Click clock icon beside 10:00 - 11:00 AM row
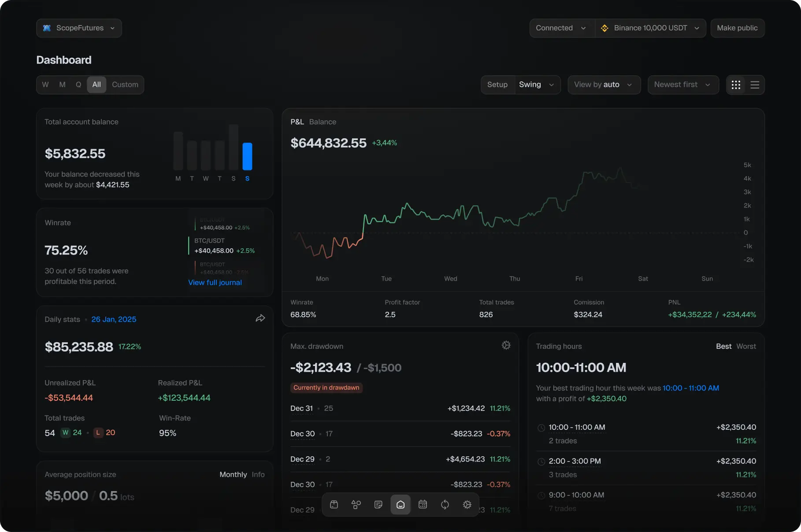This screenshot has height=532, width=801. pos(541,428)
